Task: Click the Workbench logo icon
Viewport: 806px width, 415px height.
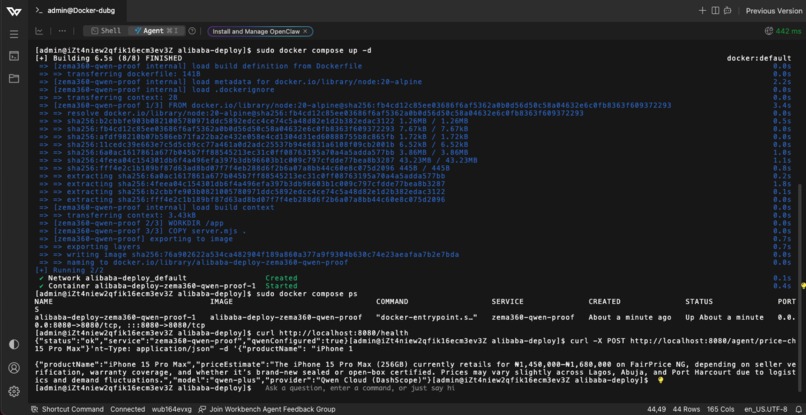Action: point(14,11)
